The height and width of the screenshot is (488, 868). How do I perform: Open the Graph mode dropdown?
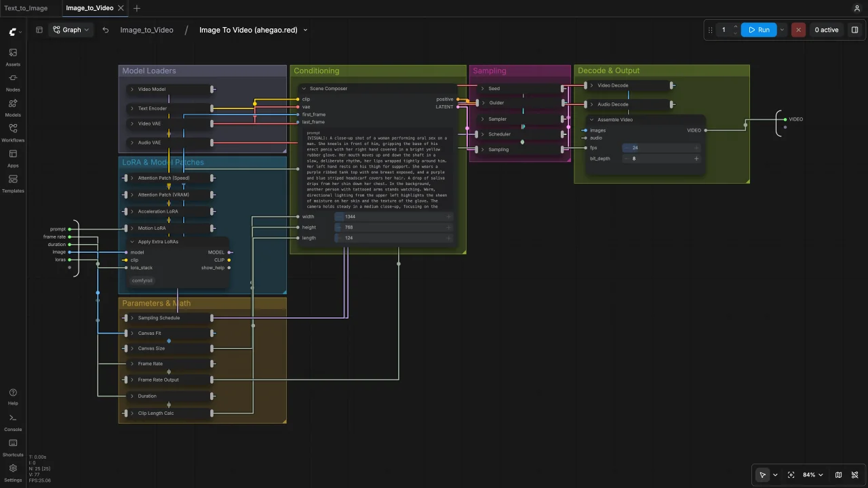(71, 30)
